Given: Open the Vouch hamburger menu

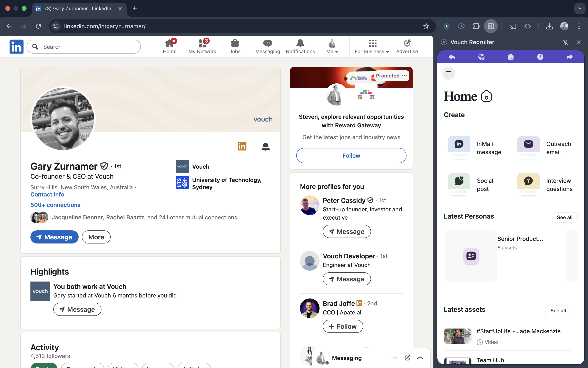Looking at the screenshot, I should pyautogui.click(x=449, y=73).
